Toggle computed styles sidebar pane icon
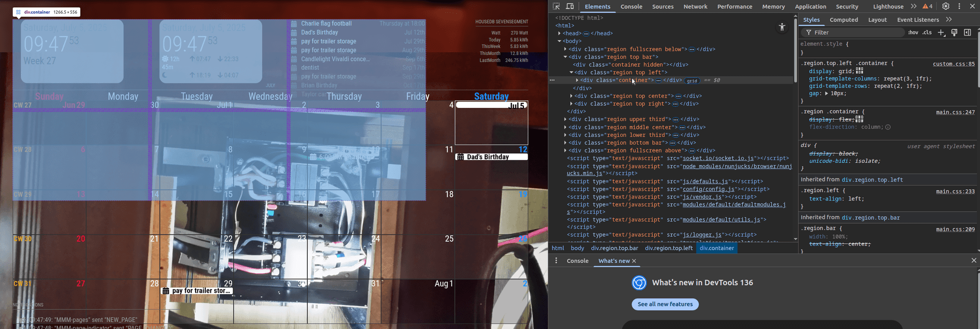 click(x=967, y=32)
